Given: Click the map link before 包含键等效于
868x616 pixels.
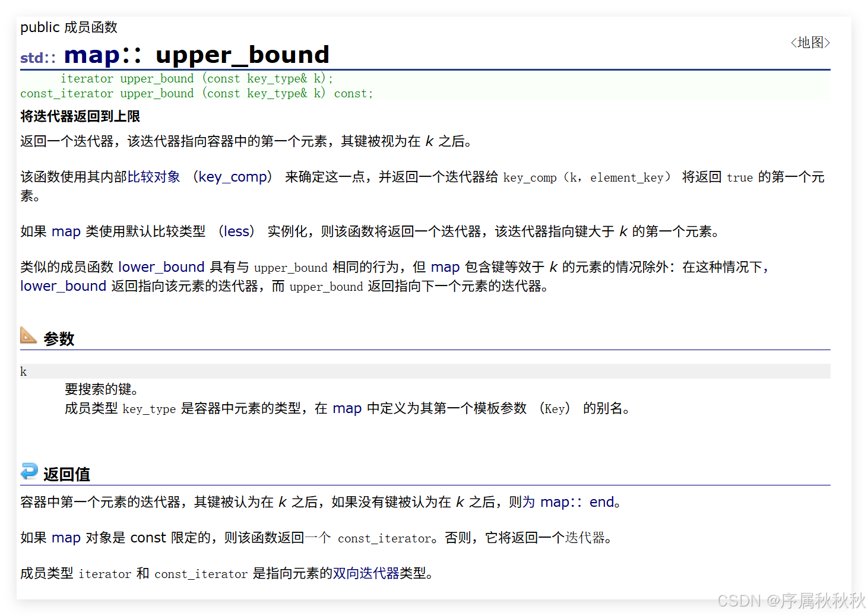Looking at the screenshot, I should click(x=445, y=266).
